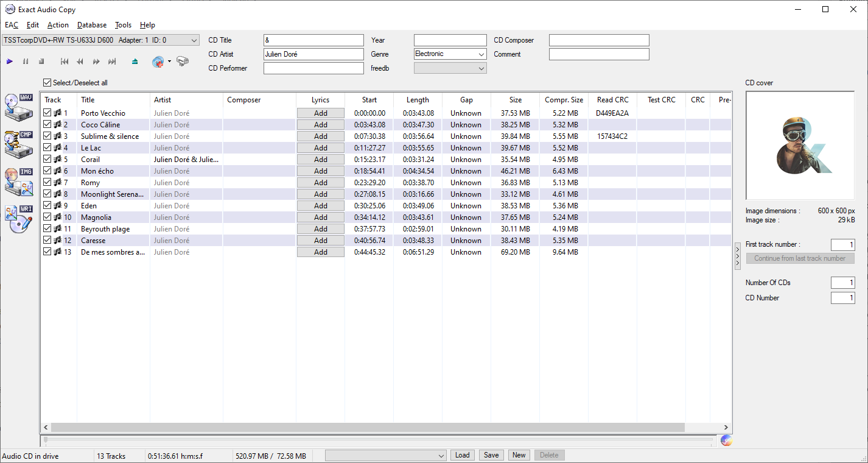Click music note icon of Eden
The height and width of the screenshot is (463, 868).
[x=57, y=205]
